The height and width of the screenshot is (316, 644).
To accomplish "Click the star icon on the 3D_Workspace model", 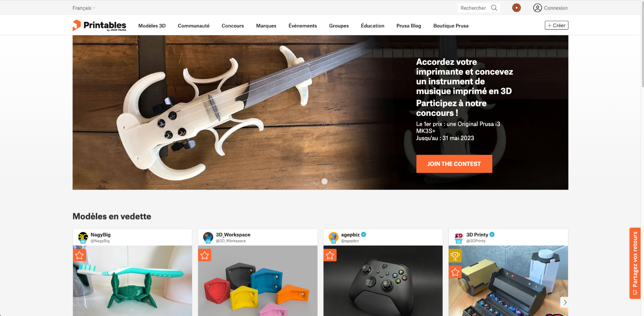I will (x=204, y=256).
